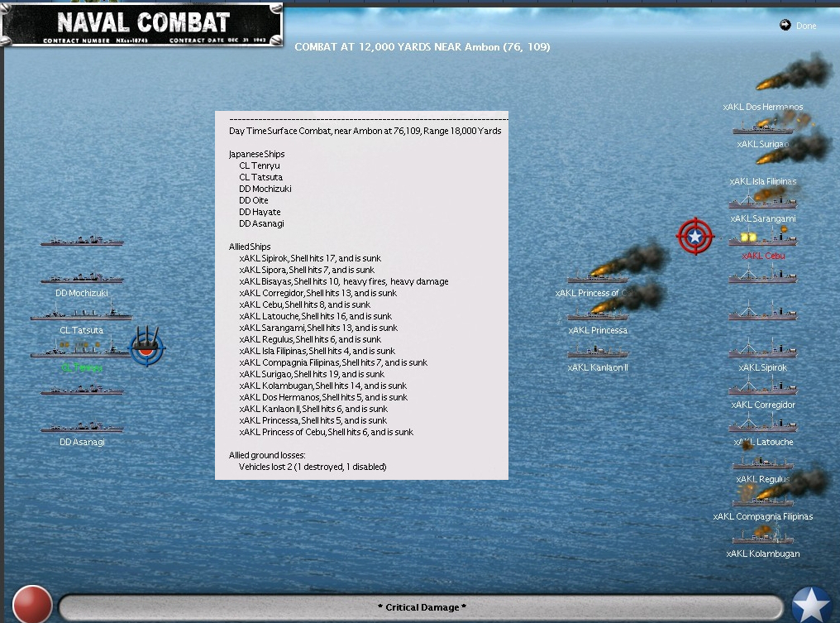Viewport: 840px width, 623px height.
Task: Click the 'xAKL Sipora, Shell hits 7' report line
Action: click(x=307, y=270)
